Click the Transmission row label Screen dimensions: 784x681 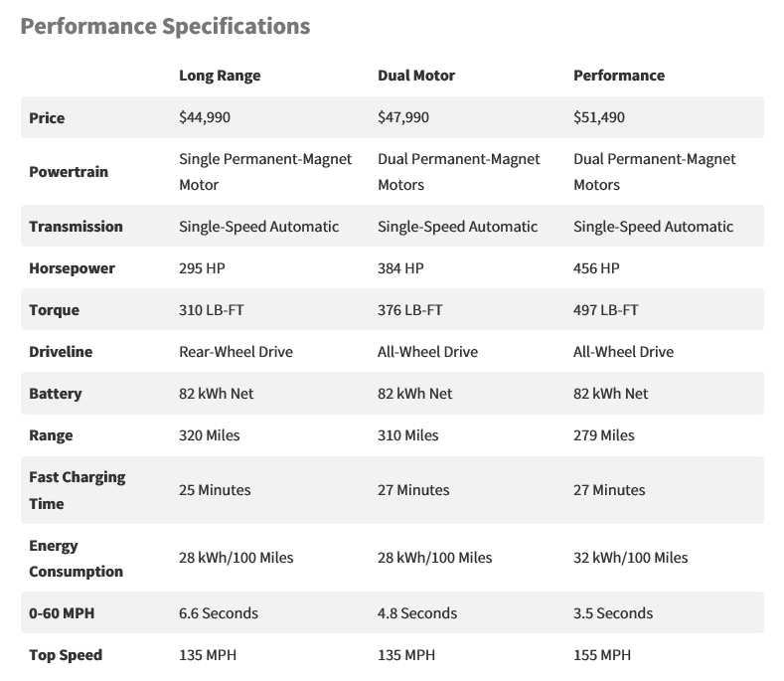(x=76, y=227)
